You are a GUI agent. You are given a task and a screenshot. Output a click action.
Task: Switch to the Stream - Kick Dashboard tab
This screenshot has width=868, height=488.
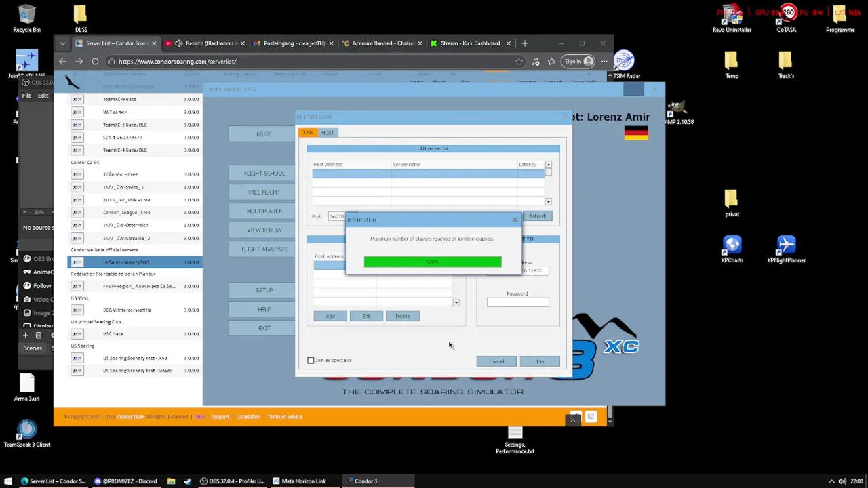(470, 43)
